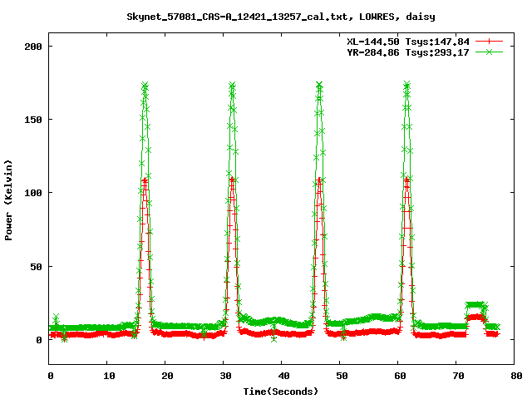
Task: Click y-axis tick label 50
Action: pos(37,267)
